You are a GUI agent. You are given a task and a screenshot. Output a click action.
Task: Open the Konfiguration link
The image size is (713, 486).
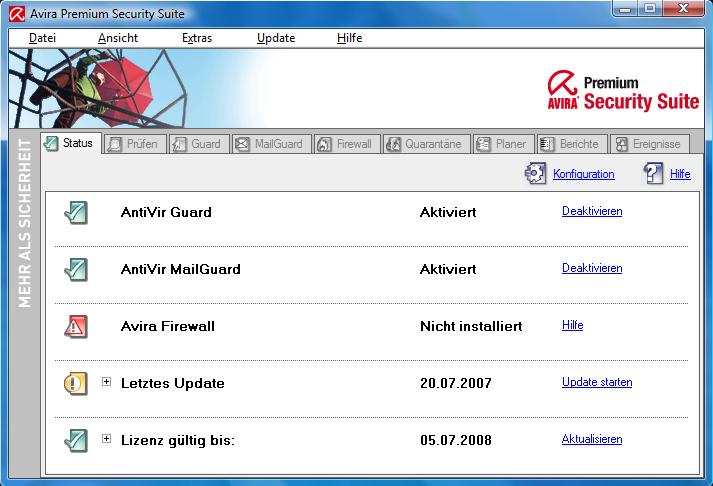click(584, 174)
